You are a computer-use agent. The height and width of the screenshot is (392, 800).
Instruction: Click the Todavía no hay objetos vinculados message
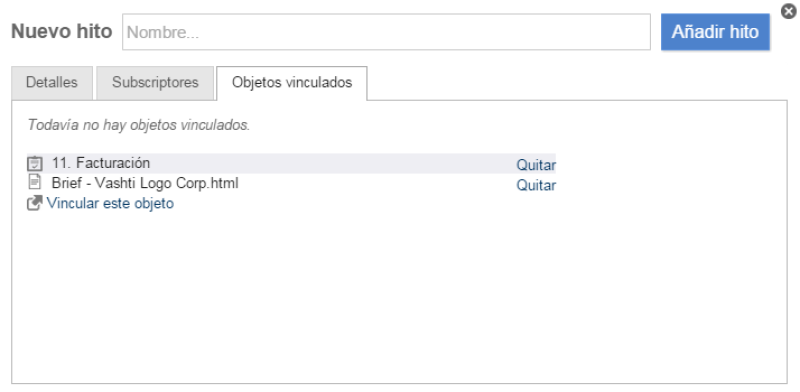(x=139, y=125)
